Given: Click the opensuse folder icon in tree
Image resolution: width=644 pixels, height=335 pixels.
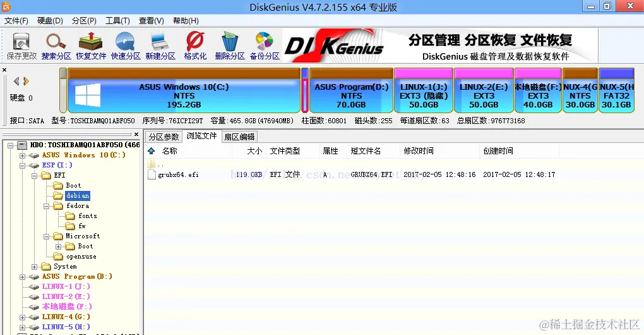Looking at the screenshot, I should 58,257.
